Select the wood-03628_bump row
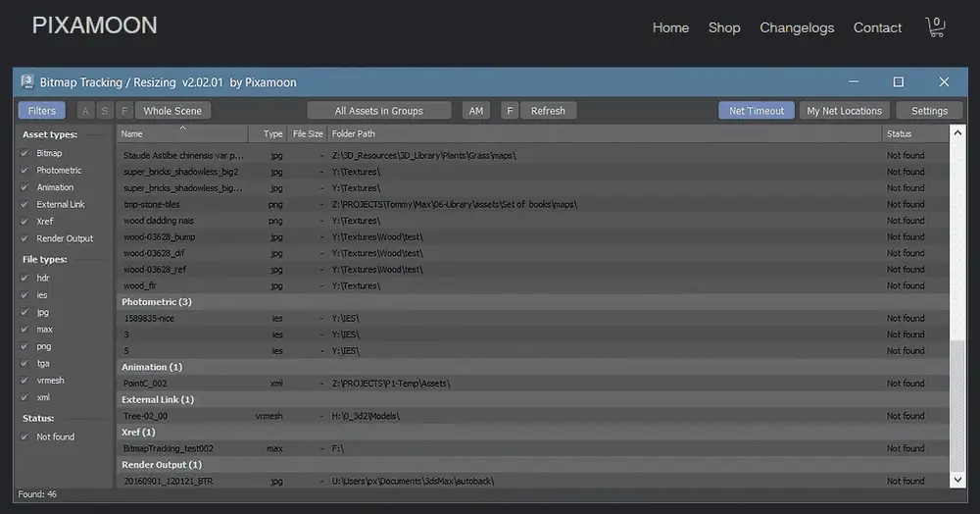The height and width of the screenshot is (514, 980). point(532,237)
